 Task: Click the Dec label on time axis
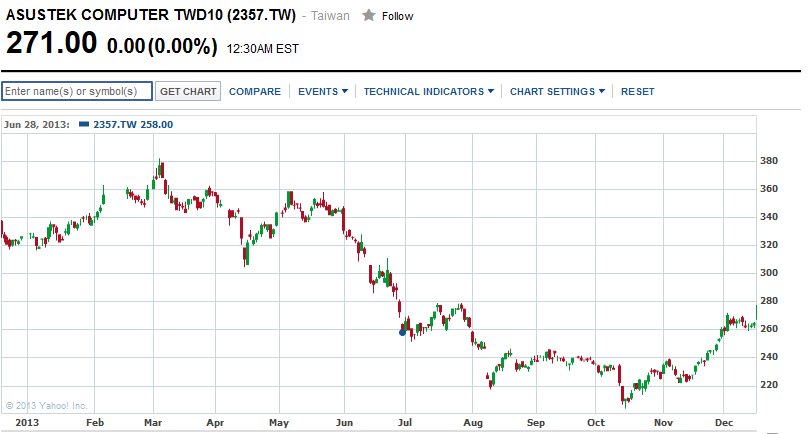pyautogui.click(x=723, y=423)
